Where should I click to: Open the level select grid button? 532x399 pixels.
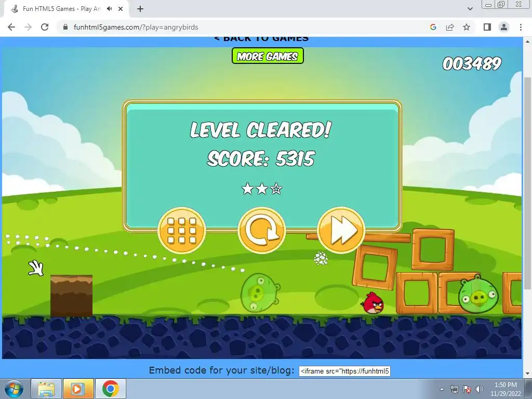coord(182,230)
